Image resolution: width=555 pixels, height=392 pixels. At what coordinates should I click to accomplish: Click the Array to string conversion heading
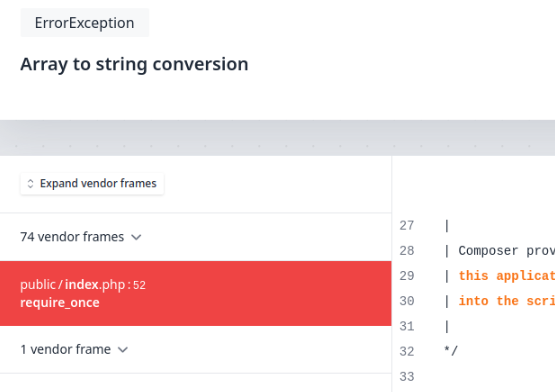(x=134, y=64)
